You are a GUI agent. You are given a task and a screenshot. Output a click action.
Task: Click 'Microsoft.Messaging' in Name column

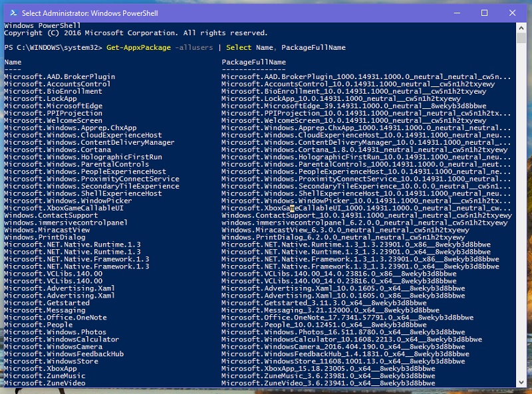coord(45,310)
